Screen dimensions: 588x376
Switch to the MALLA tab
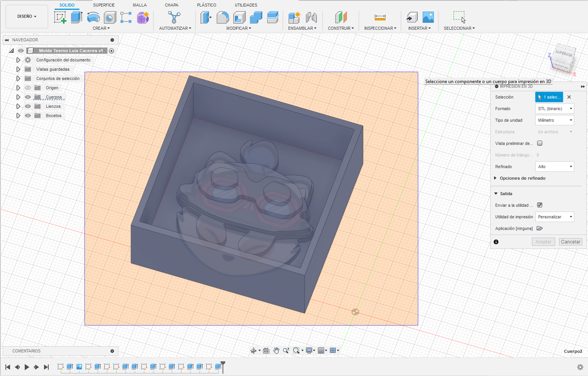[140, 5]
